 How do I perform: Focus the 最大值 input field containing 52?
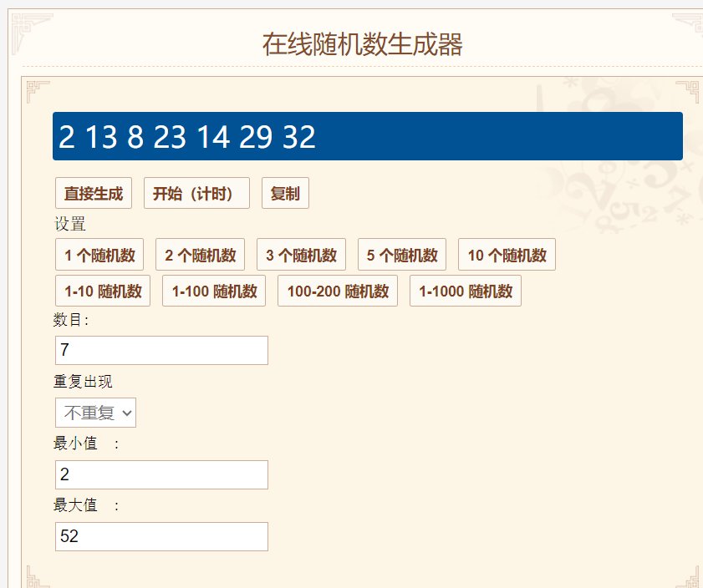point(161,536)
